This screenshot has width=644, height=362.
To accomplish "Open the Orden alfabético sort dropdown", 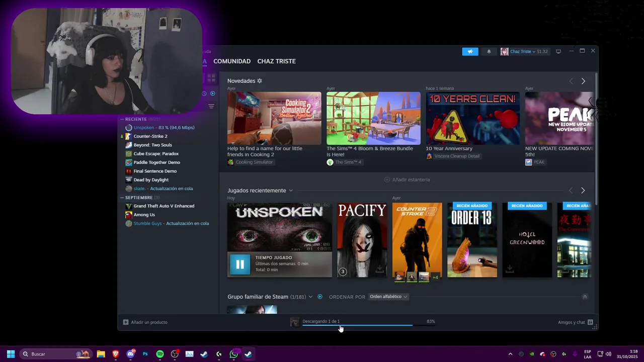I will click(x=388, y=297).
